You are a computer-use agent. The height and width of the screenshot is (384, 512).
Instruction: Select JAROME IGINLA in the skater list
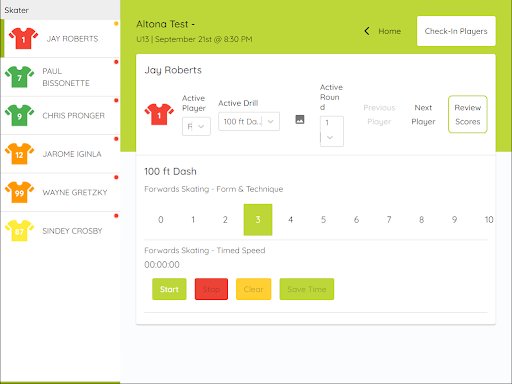60,154
